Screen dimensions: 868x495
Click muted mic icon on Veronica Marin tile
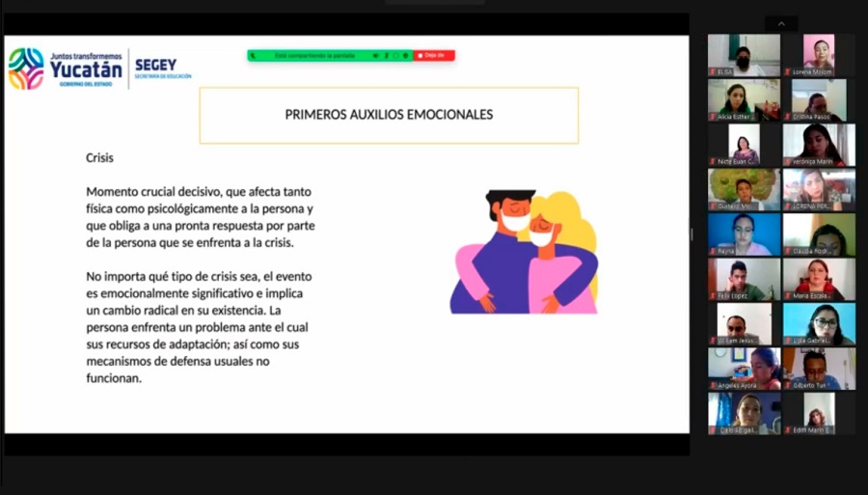[x=788, y=162]
